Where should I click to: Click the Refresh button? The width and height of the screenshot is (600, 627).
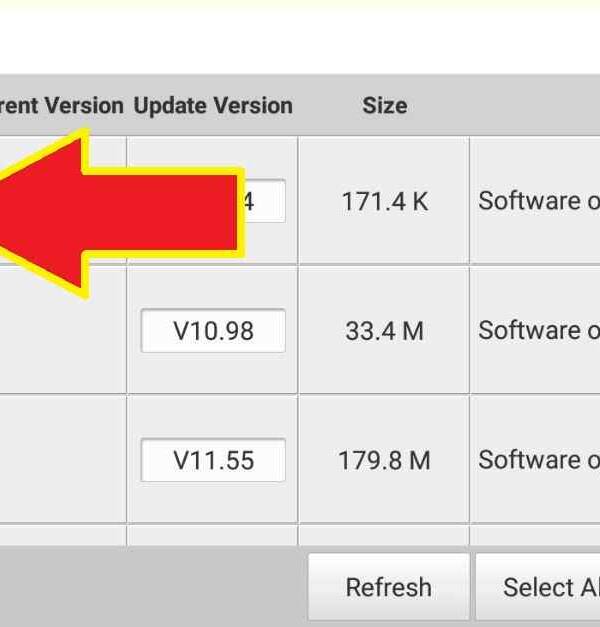[x=388, y=587]
